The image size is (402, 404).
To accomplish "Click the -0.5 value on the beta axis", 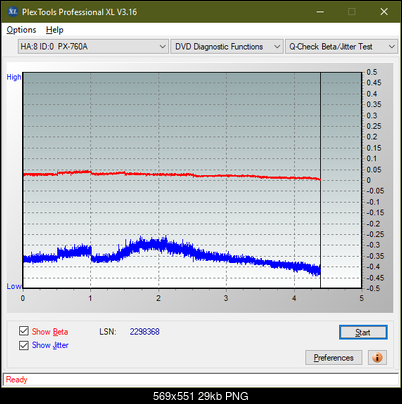I will pyautogui.click(x=373, y=288).
